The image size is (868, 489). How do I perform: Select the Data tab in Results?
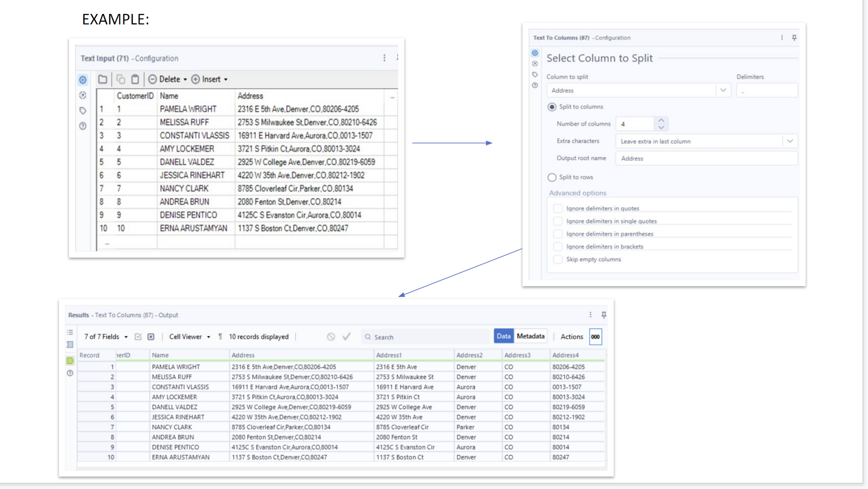(x=503, y=336)
